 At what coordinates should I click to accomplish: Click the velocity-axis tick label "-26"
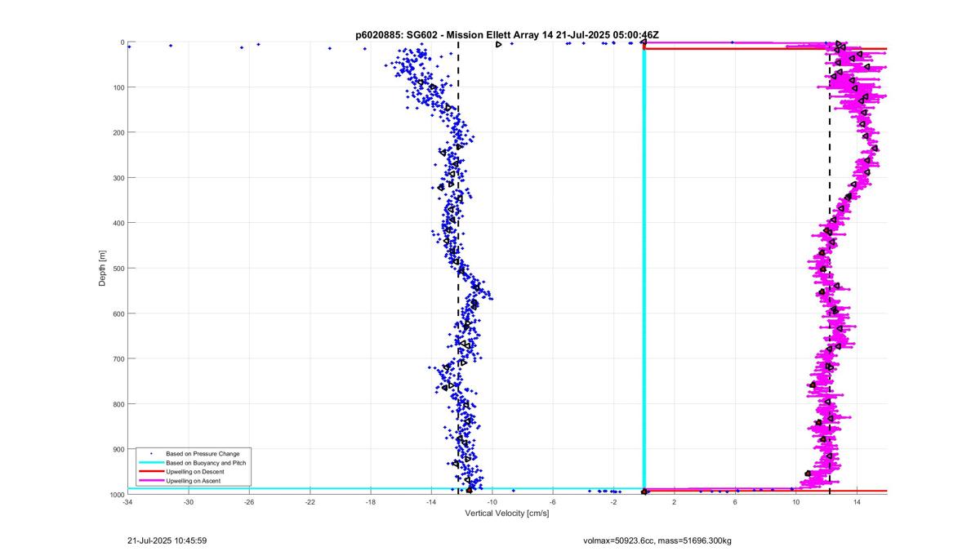(x=249, y=503)
